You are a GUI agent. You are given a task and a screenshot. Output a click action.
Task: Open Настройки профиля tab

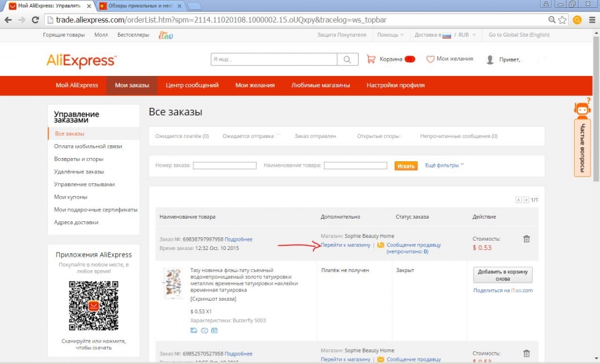(x=395, y=85)
